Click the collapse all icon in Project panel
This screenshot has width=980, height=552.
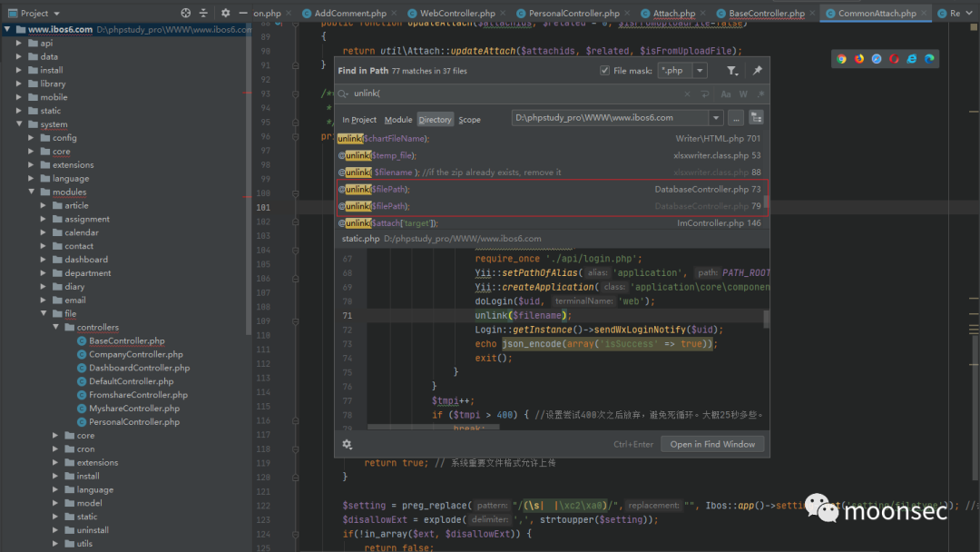[x=202, y=14]
